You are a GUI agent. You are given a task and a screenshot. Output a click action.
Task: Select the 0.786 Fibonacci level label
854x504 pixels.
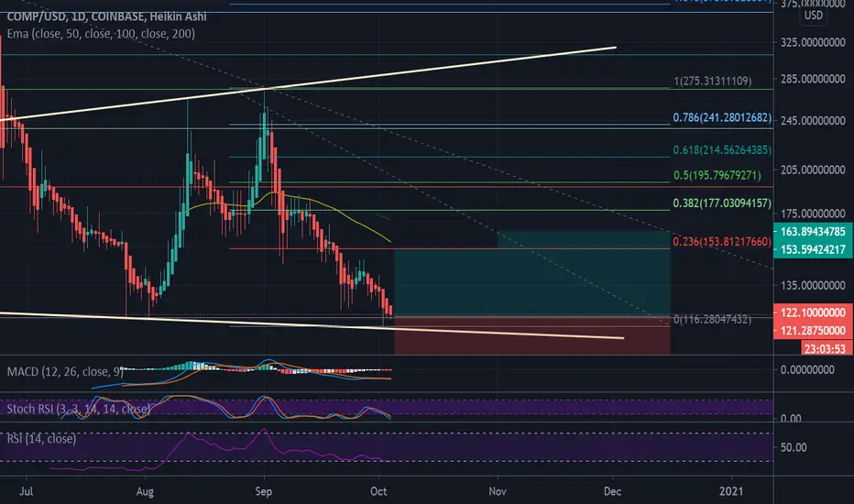722,117
